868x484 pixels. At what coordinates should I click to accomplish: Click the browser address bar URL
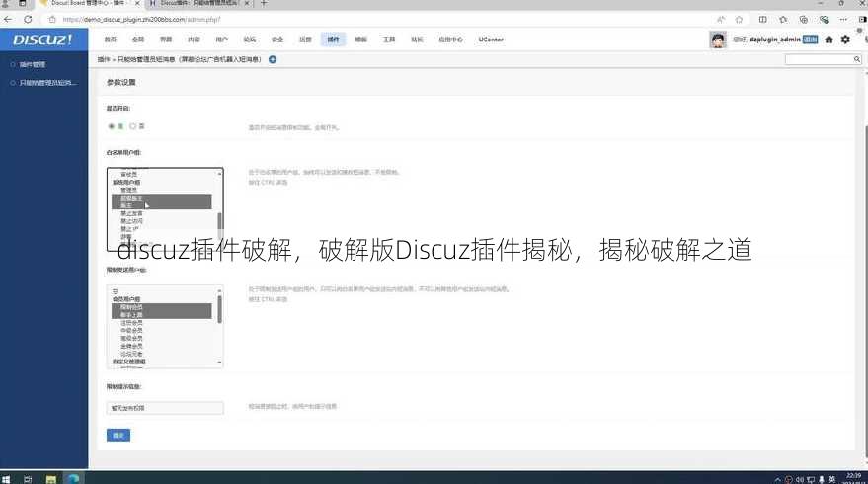tap(141, 20)
